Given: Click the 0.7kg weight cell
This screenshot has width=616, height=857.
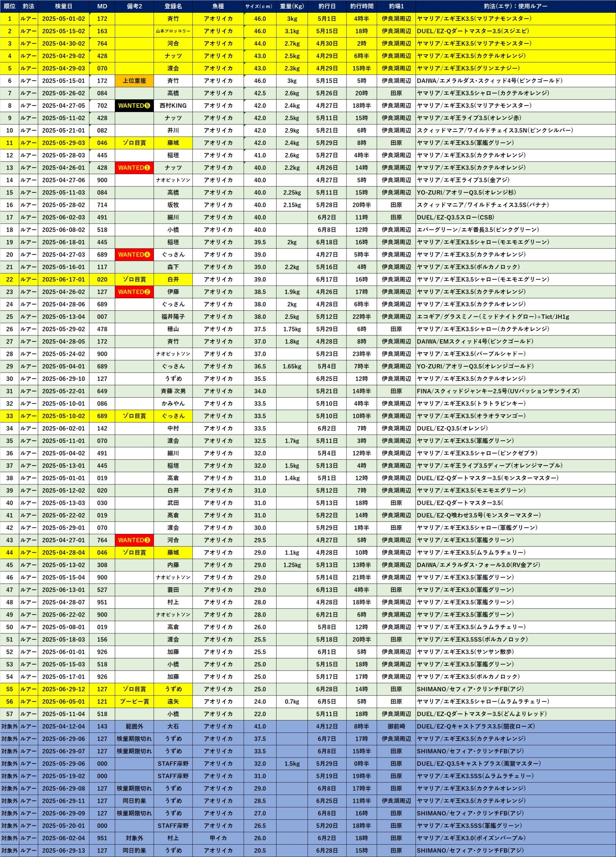Looking at the screenshot, I should tap(292, 702).
